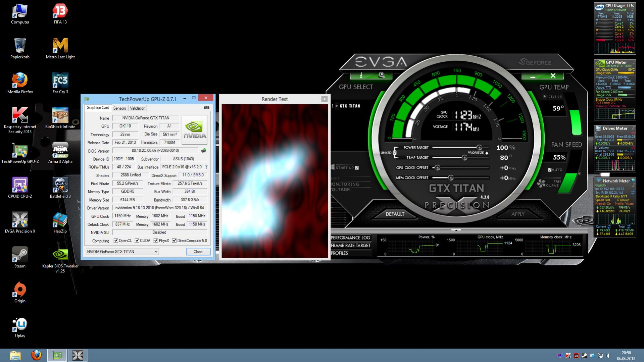
Task: Click the Default button in Precision X
Action: click(x=395, y=214)
